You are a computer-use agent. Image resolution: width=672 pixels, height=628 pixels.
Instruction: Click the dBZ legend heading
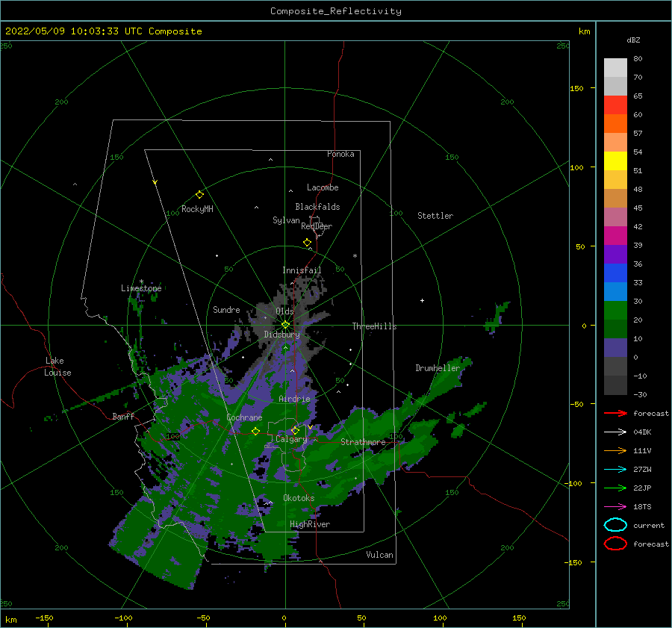tap(633, 40)
